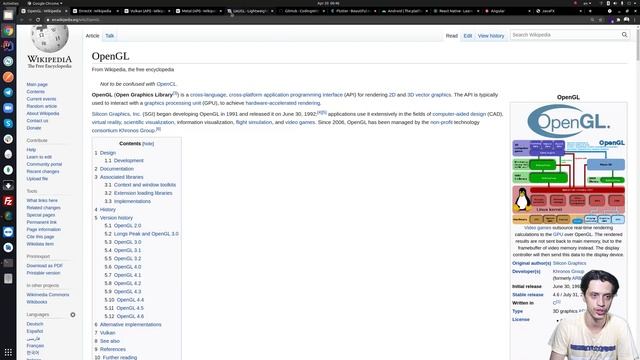Image resolution: width=640 pixels, height=360 pixels.
Task: Hide the Contents table via [hide]
Action: click(148, 144)
